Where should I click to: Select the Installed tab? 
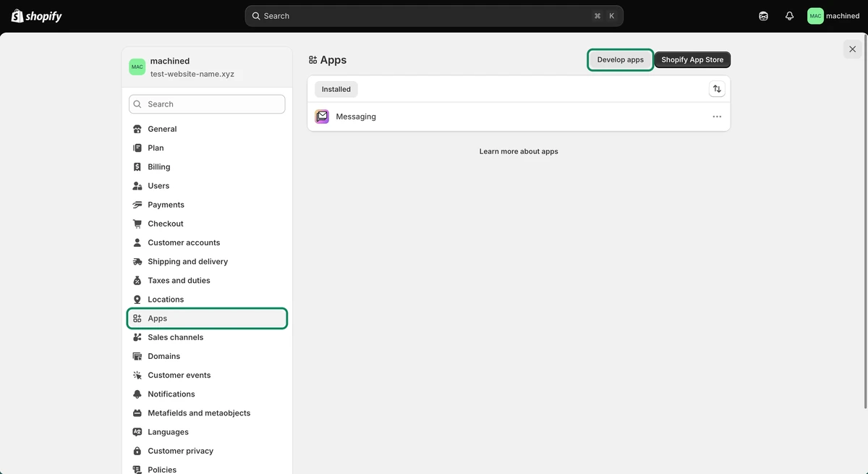click(x=336, y=89)
